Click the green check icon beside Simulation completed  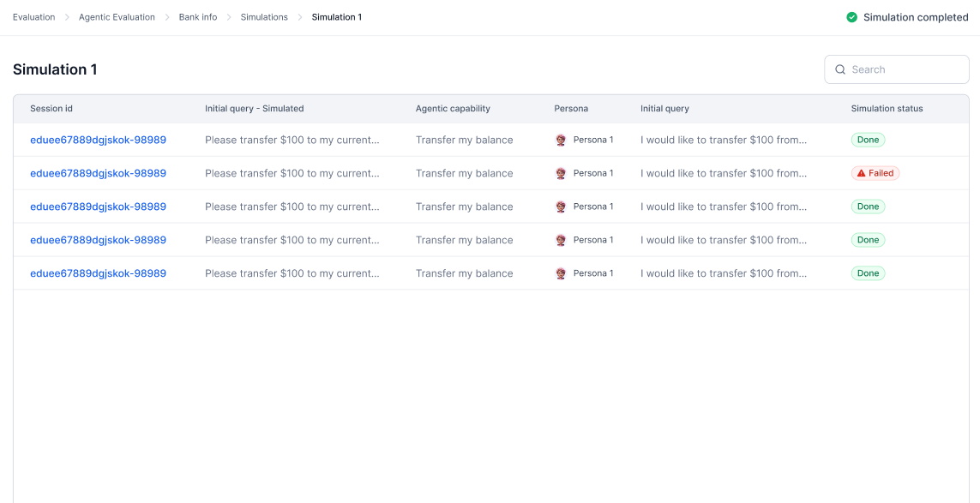tap(851, 17)
